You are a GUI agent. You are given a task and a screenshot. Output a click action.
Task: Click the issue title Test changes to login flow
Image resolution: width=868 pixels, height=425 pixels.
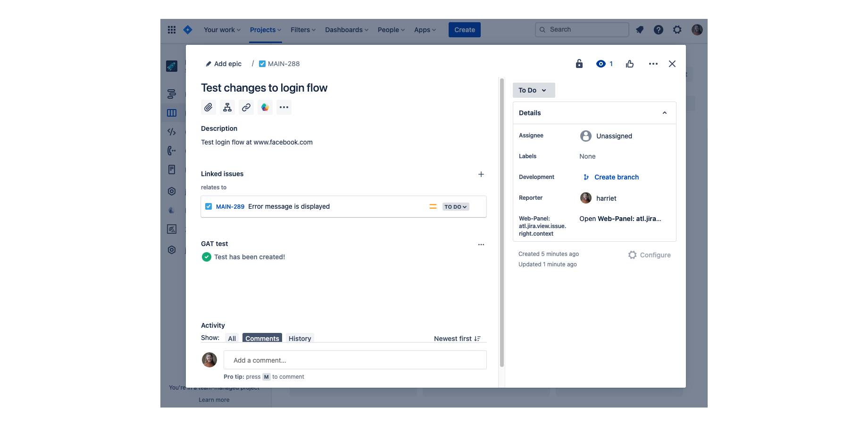[x=264, y=88]
